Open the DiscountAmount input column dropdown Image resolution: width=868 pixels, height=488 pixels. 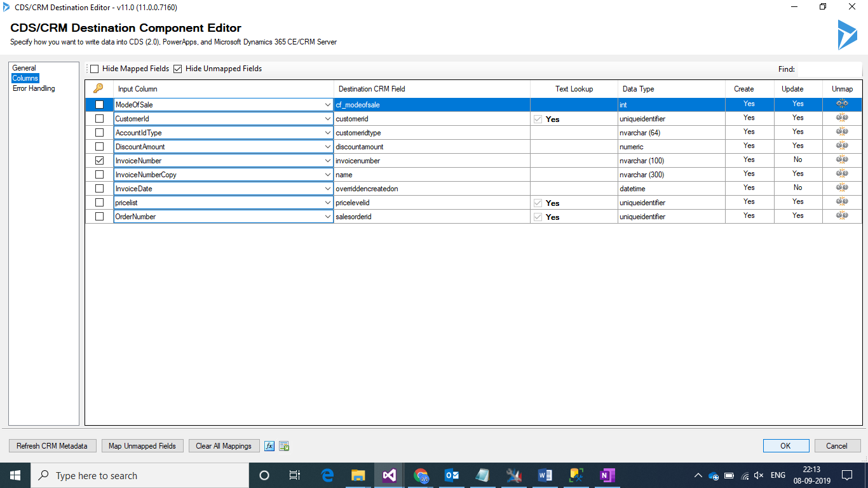coord(327,147)
